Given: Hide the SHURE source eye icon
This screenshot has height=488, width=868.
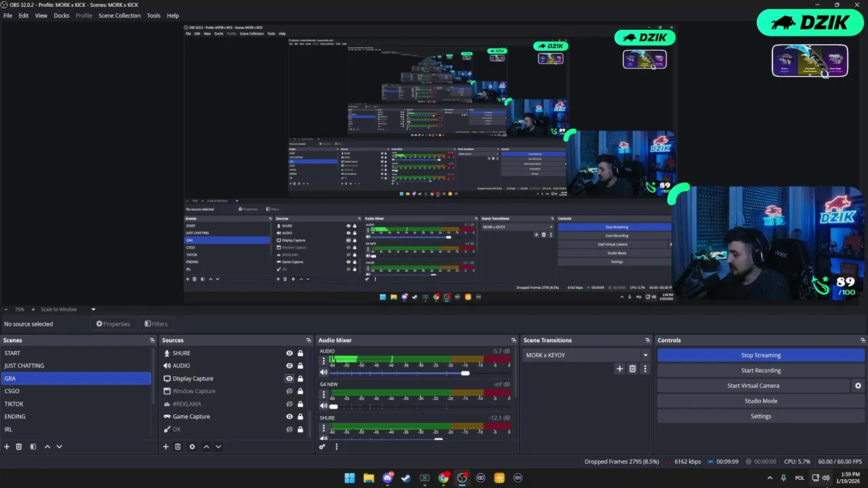Looking at the screenshot, I should click(x=290, y=353).
